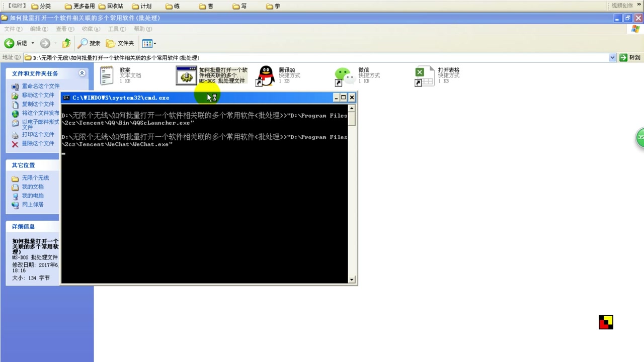Open 网上邻居 link
644x362 pixels.
pos(32,205)
